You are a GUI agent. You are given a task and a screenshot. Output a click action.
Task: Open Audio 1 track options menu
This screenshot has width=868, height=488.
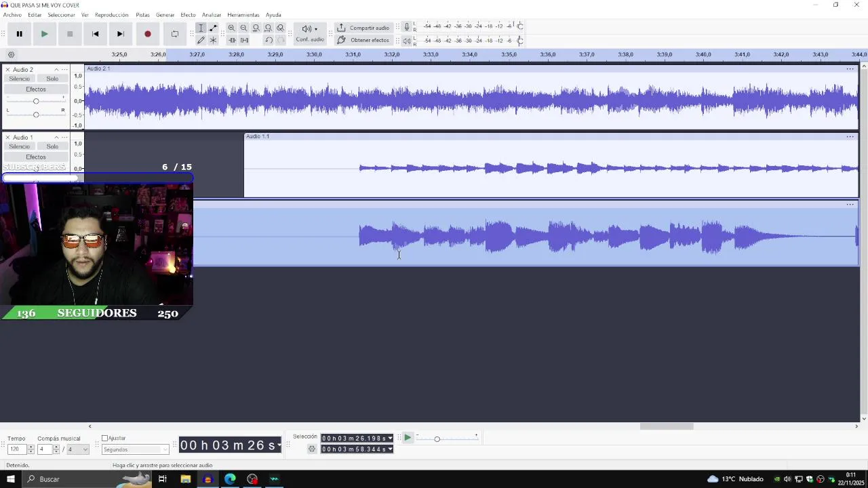click(x=65, y=138)
